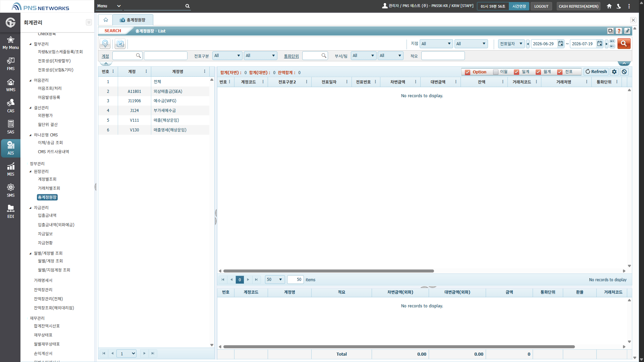Open the 전표일자 date type dropdown
Viewport: 644px width, 362px height.
(511, 44)
